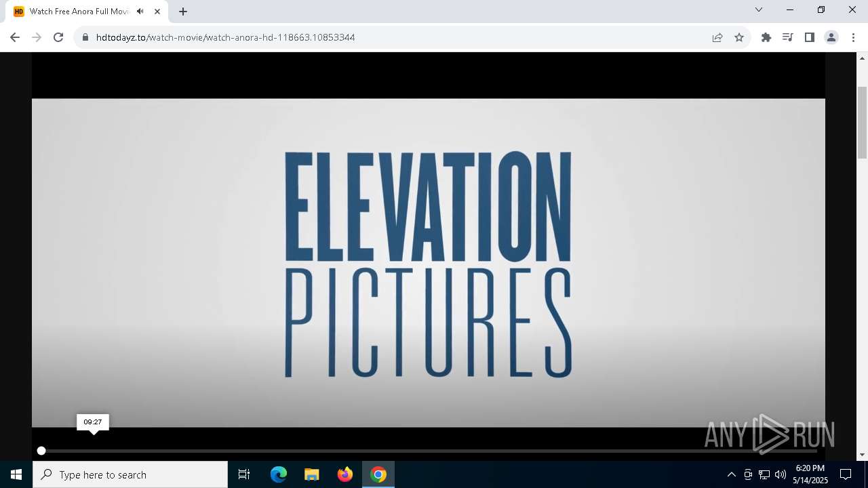The height and width of the screenshot is (488, 868).
Task: Minimize the Chrome window
Action: (x=790, y=9)
